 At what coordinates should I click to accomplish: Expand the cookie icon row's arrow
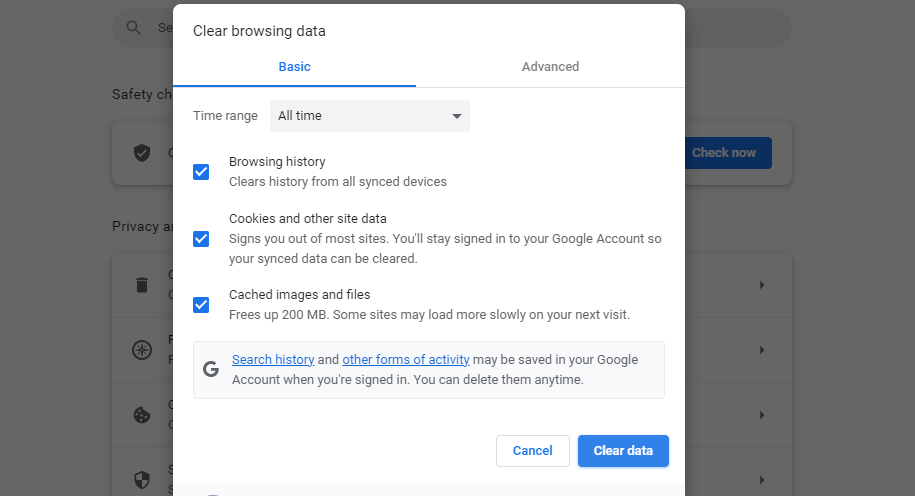(x=762, y=415)
